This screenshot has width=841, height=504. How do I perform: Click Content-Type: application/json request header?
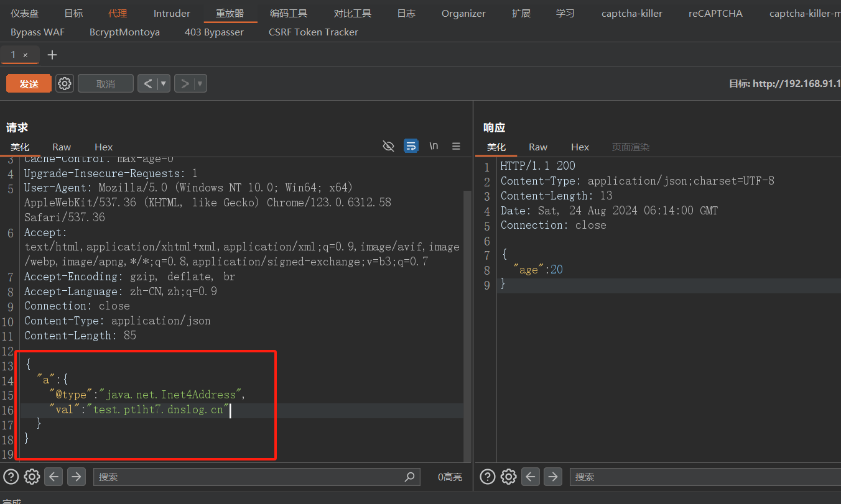tap(118, 321)
